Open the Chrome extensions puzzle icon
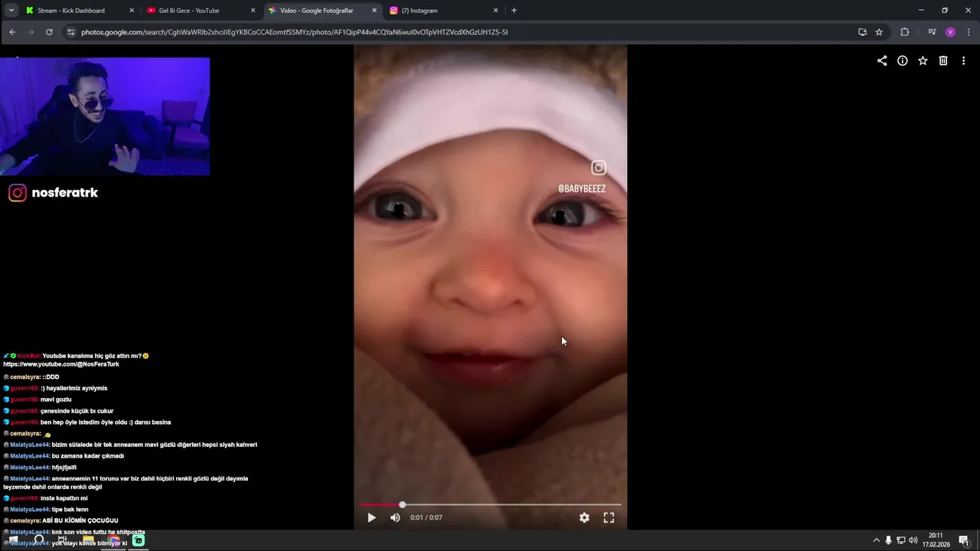 tap(905, 32)
